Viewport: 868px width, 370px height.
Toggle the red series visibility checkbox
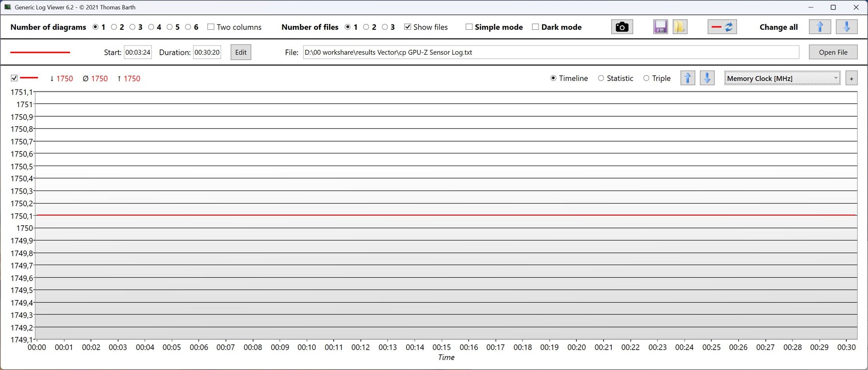pyautogui.click(x=14, y=78)
